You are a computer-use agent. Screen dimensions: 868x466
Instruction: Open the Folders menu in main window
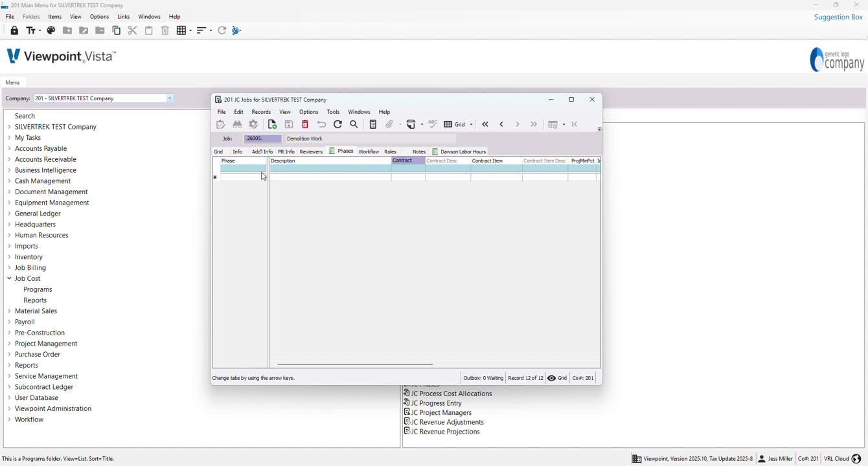(31, 17)
